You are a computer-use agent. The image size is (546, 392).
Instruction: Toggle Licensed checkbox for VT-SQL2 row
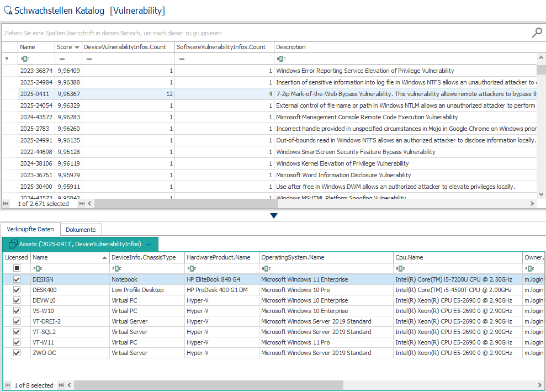[17, 332]
